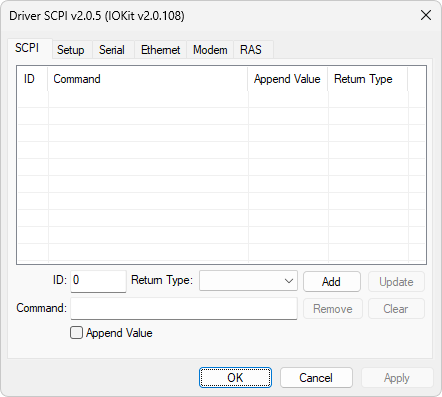Viewport: 442px width, 397px height.
Task: Open the Setup tab
Action: tap(71, 50)
